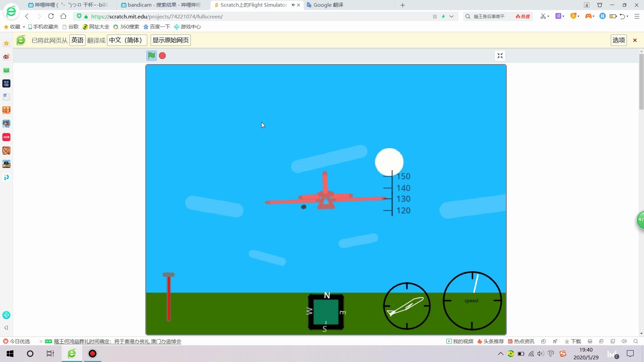Mute the Scratch Flight Simulator tab audio
The image size is (644, 362).
click(293, 5)
